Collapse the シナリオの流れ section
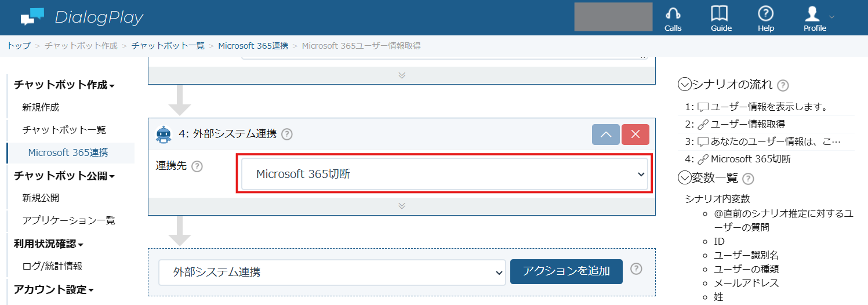This screenshot has width=868, height=305. click(684, 85)
